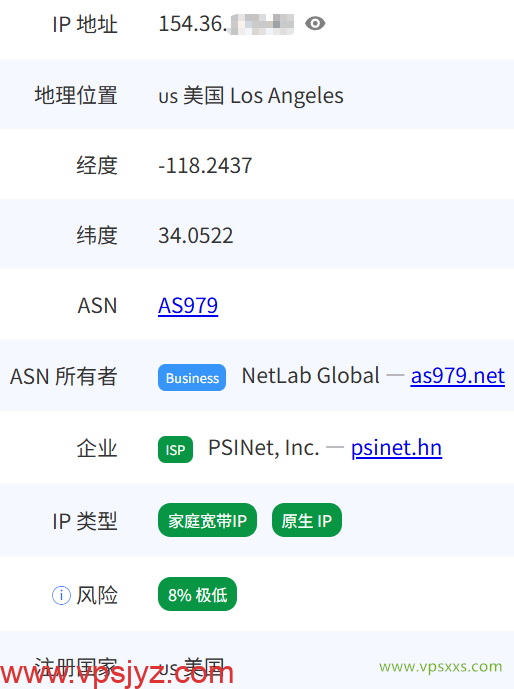Select the text 'PSINet, Inc.'
This screenshot has width=514, height=689.
(x=264, y=448)
